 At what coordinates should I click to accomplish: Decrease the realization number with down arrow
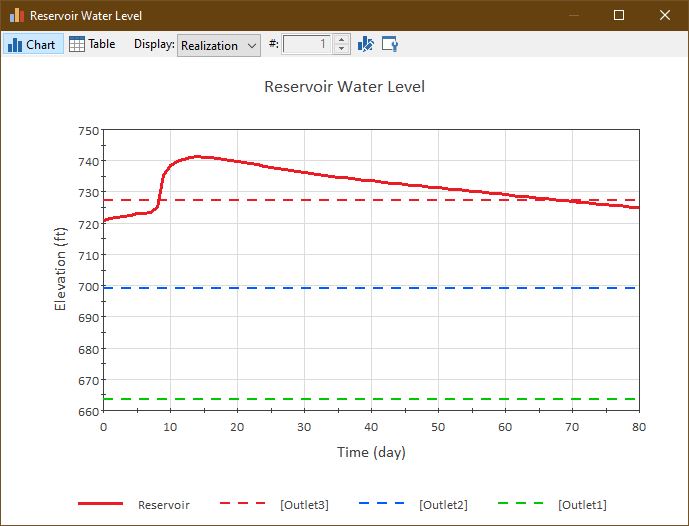pyautogui.click(x=341, y=49)
